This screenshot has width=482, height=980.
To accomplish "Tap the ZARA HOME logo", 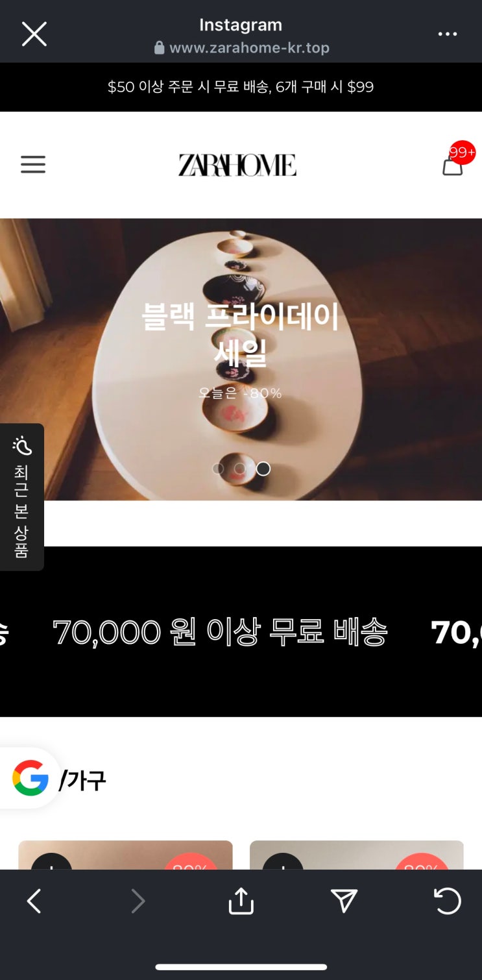I will click(237, 165).
